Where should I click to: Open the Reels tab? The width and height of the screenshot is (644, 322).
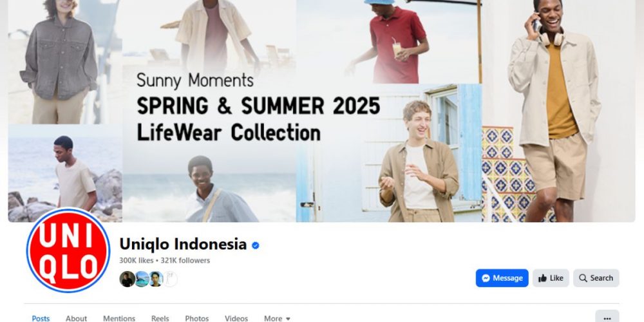[160, 318]
